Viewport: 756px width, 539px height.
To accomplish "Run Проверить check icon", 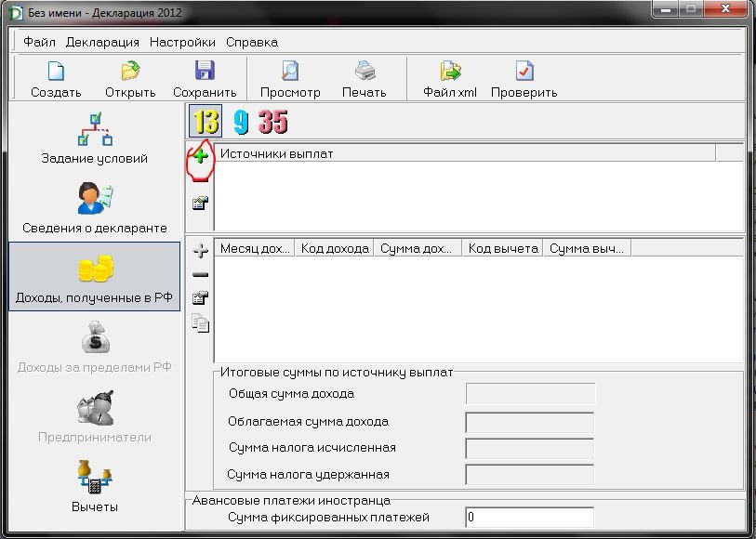I will 524,79.
